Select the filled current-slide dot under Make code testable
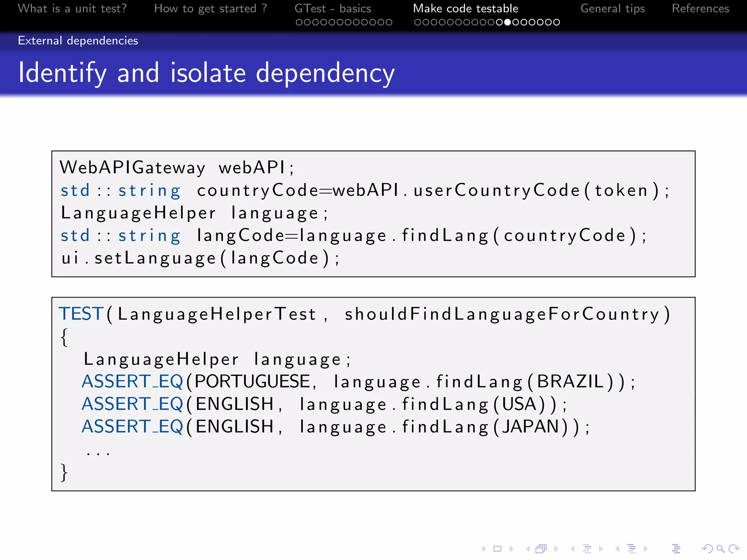Screen dimensions: 747x560 point(507,23)
